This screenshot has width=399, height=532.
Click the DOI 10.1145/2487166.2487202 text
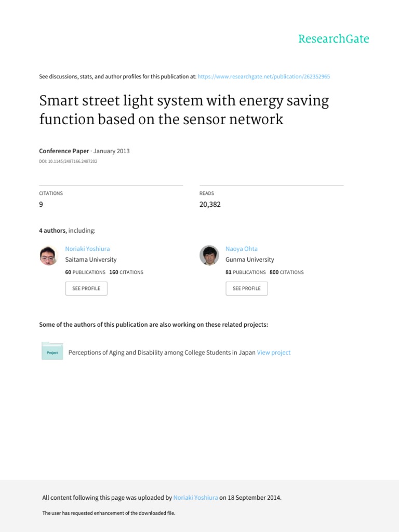tap(68, 162)
